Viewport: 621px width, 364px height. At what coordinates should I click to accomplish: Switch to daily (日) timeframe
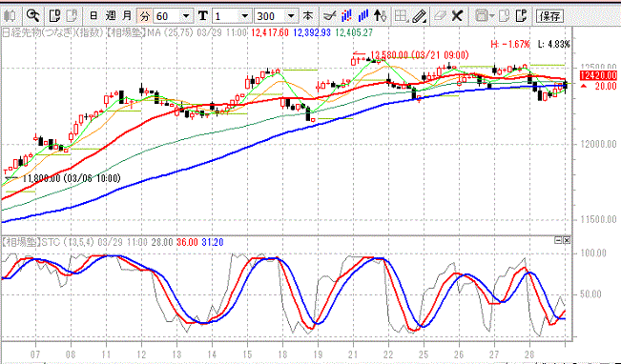[x=93, y=16]
